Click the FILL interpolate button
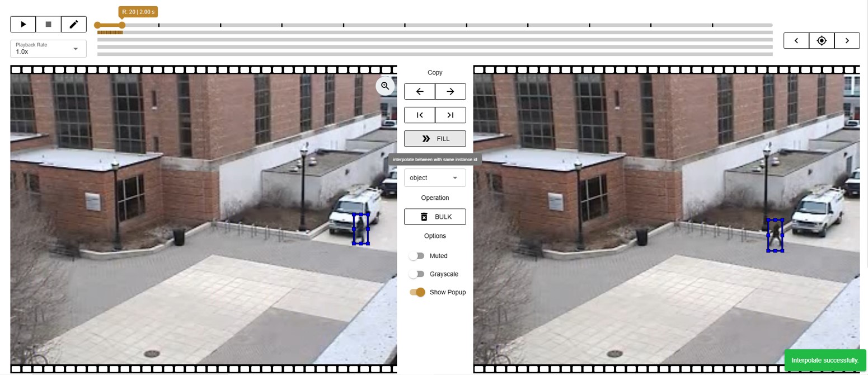Viewport: 868px width, 375px height. click(x=435, y=138)
